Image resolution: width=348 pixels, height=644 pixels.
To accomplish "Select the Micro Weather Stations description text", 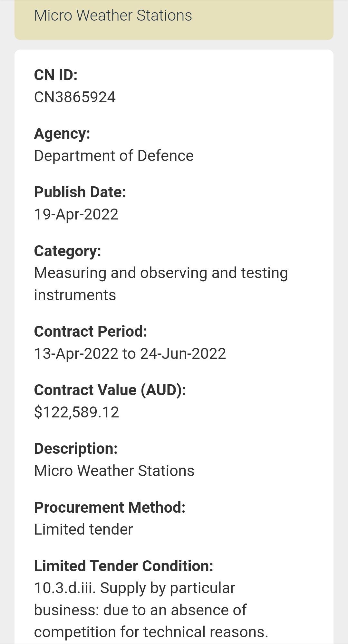I will click(114, 471).
